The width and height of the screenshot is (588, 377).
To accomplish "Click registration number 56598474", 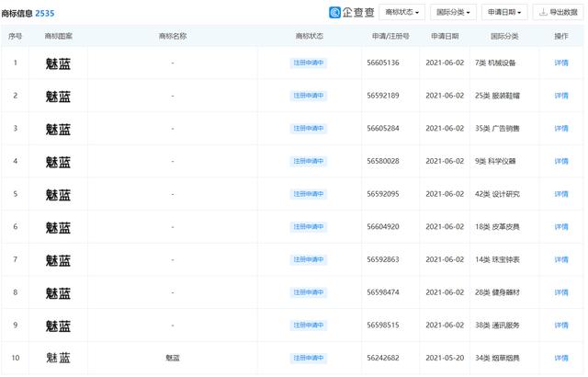I will [x=383, y=292].
